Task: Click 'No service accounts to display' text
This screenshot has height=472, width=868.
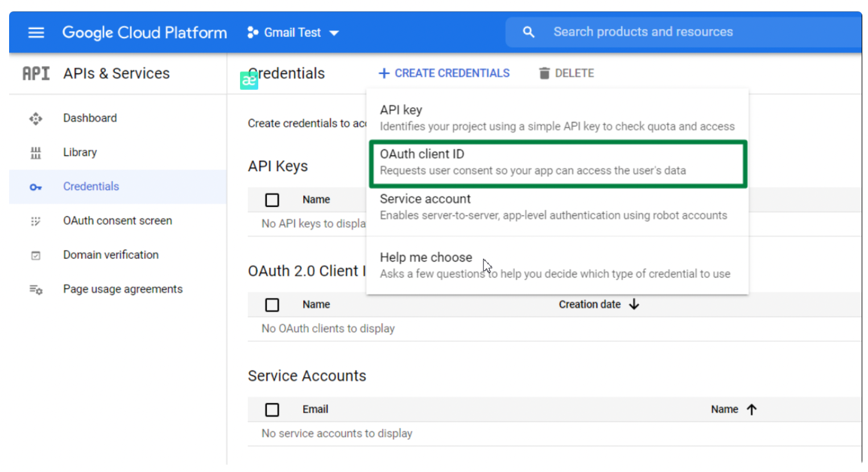Action: (337, 433)
